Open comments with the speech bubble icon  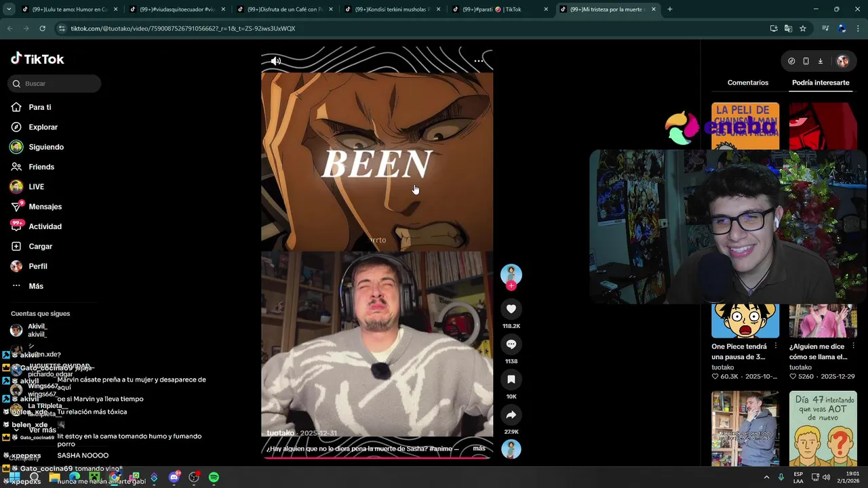pyautogui.click(x=511, y=344)
